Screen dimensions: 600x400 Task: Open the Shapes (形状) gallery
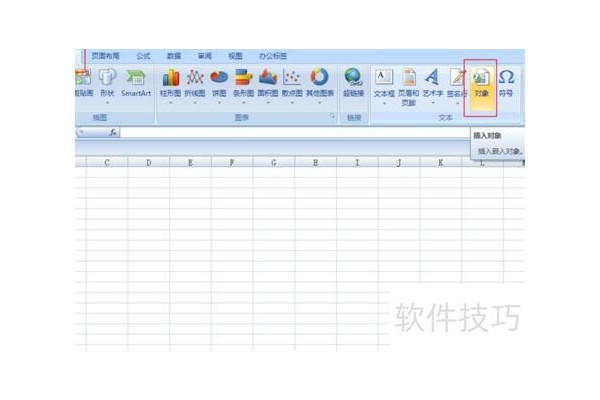tap(107, 86)
